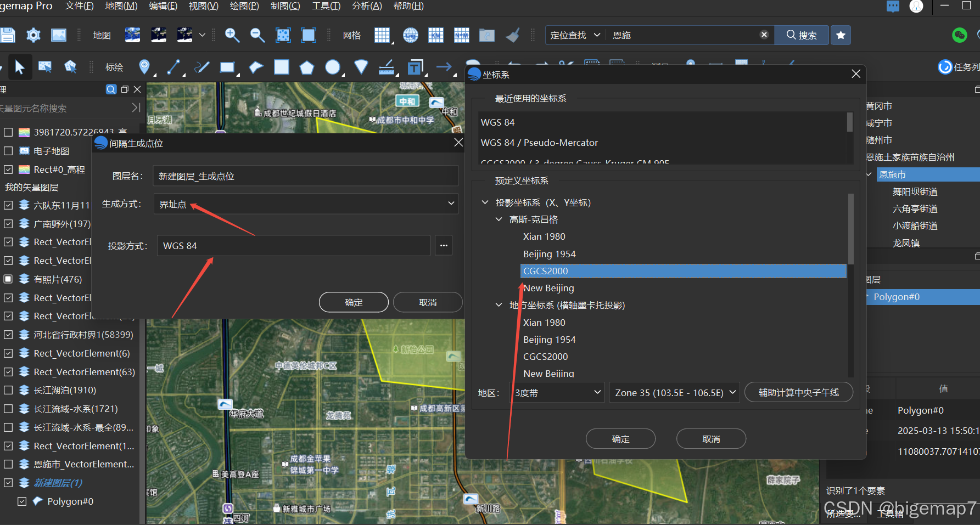The width and height of the screenshot is (980, 525).
Task: Collapse the 投影坐标系 (X、Y坐标) tree node
Action: coord(485,202)
